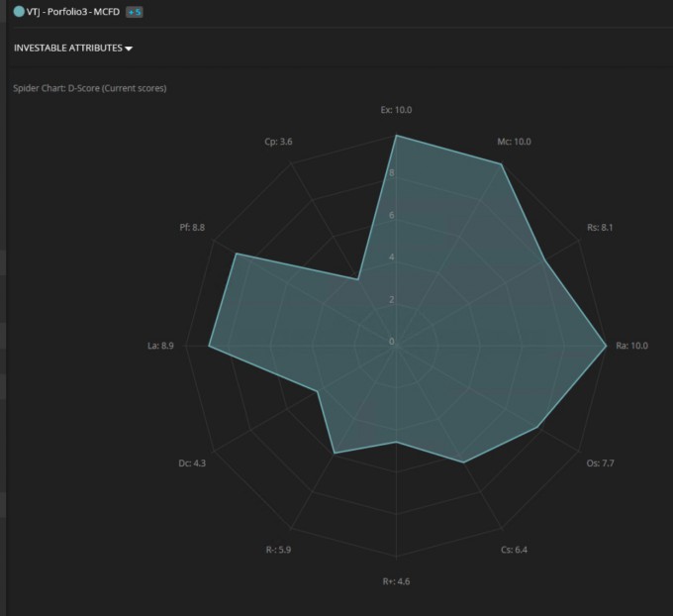Image resolution: width=673 pixels, height=616 pixels.
Task: Select the R-: 5.9 axis label
Action: tap(278, 550)
